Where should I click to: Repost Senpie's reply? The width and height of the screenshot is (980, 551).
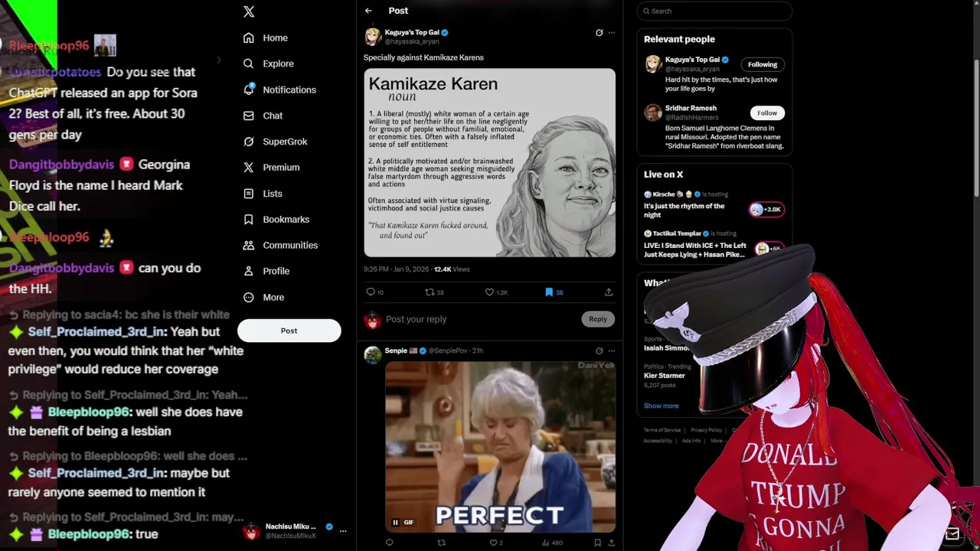click(441, 543)
